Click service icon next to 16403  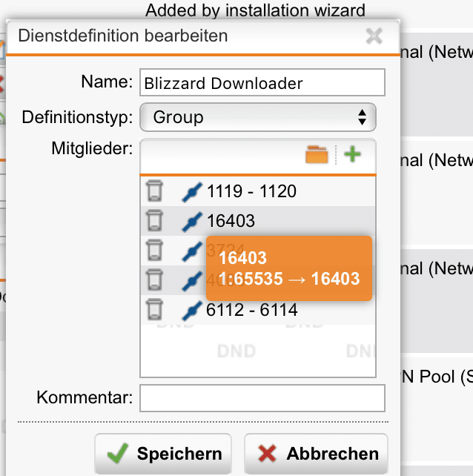coord(192,221)
